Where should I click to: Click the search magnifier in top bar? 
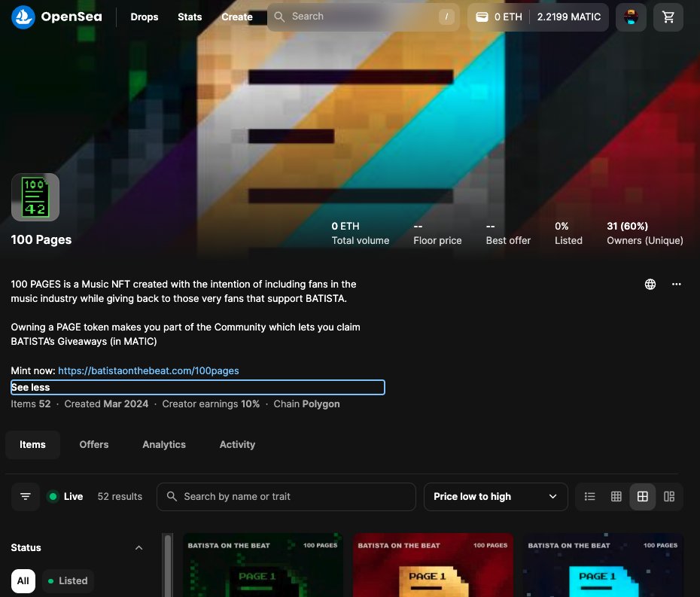tap(279, 17)
